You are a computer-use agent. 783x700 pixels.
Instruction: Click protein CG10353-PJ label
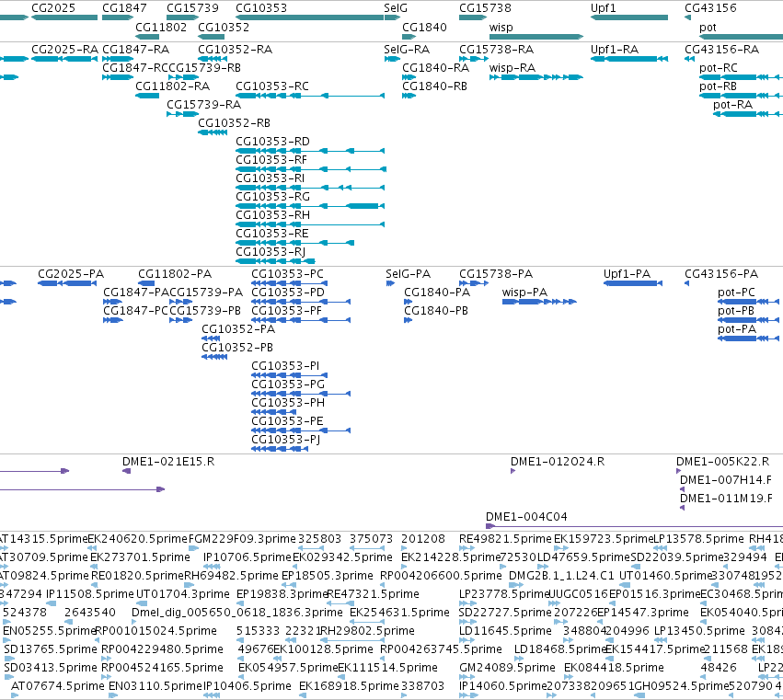click(x=285, y=440)
